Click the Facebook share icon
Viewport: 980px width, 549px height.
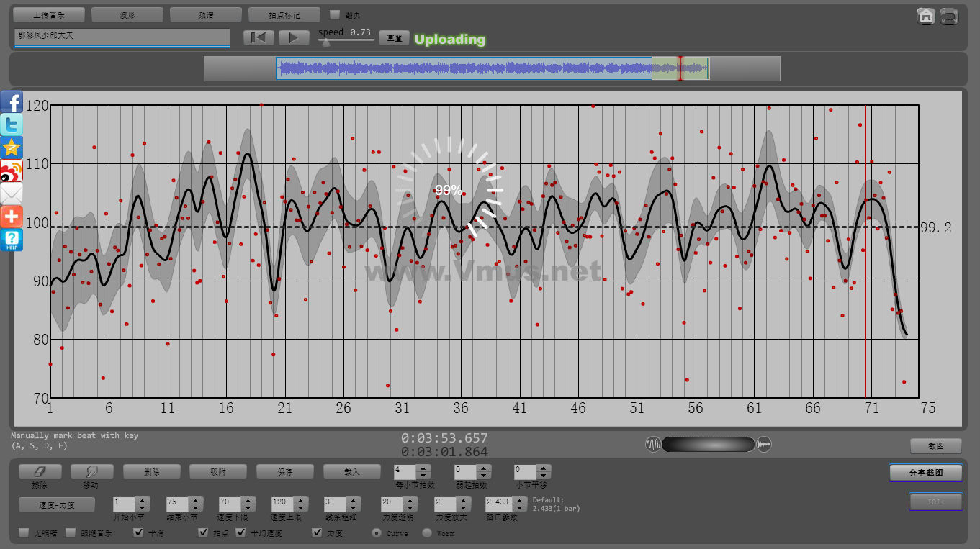pos(12,102)
